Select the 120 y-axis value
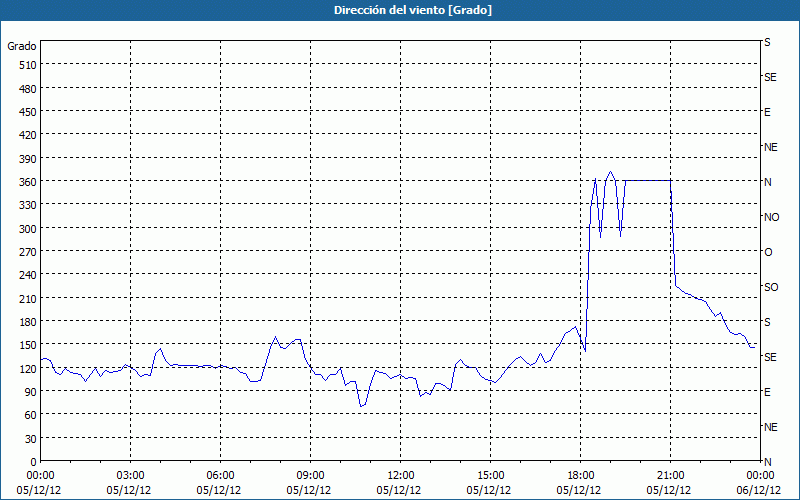This screenshot has height=500, width=800. coord(28,369)
